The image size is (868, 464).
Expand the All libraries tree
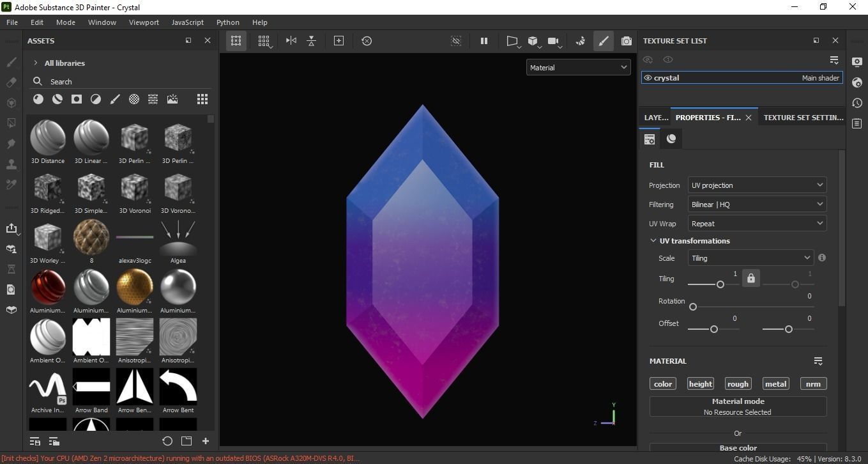pos(35,63)
